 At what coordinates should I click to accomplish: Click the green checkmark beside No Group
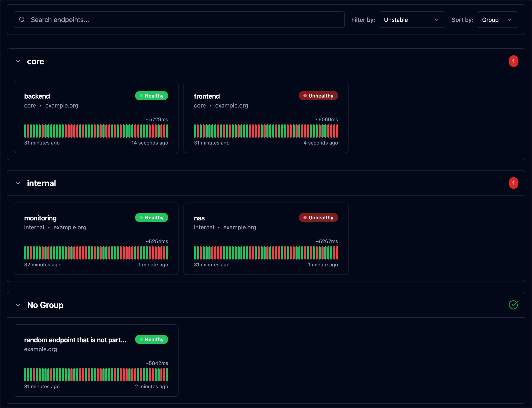pos(513,305)
